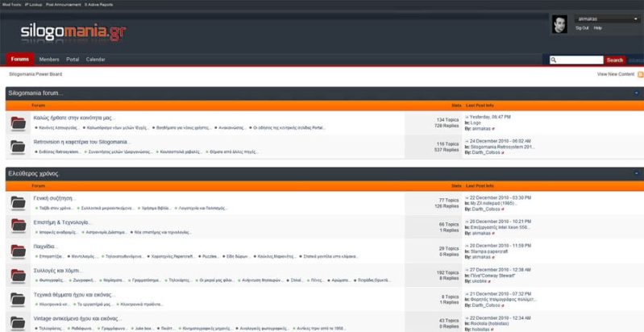
Task: Click the folder icon beside Retrovision forum
Action: 18,147
